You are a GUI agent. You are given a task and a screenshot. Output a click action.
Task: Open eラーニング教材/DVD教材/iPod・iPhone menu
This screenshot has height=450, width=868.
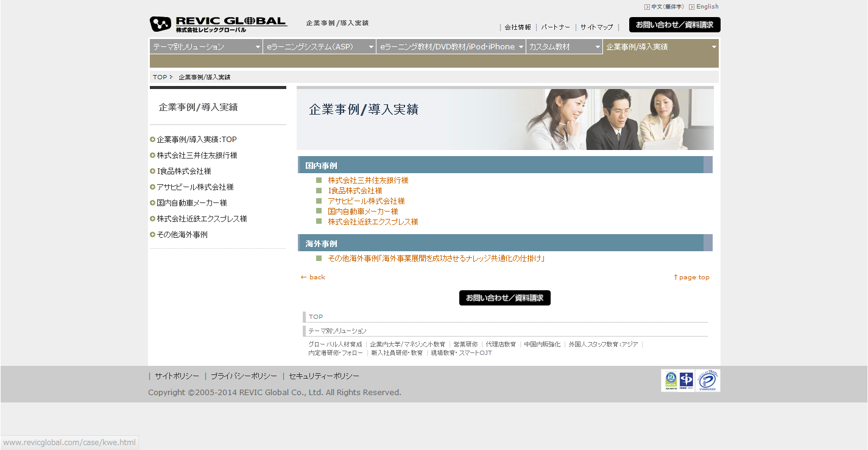click(451, 47)
